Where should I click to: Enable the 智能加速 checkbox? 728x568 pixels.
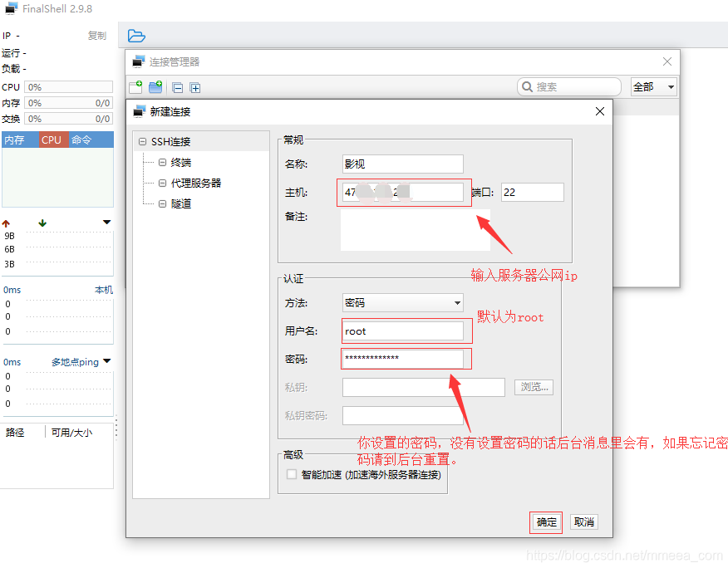click(x=292, y=475)
